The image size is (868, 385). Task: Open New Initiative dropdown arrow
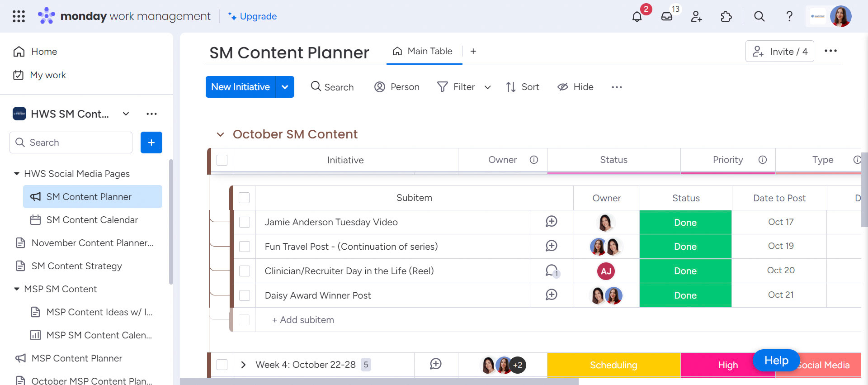285,87
